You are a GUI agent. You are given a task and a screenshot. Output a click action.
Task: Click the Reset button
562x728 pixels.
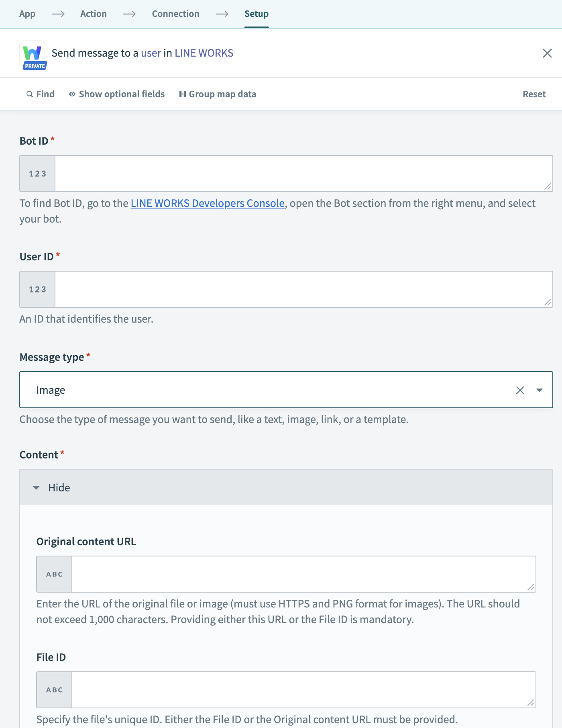(534, 94)
